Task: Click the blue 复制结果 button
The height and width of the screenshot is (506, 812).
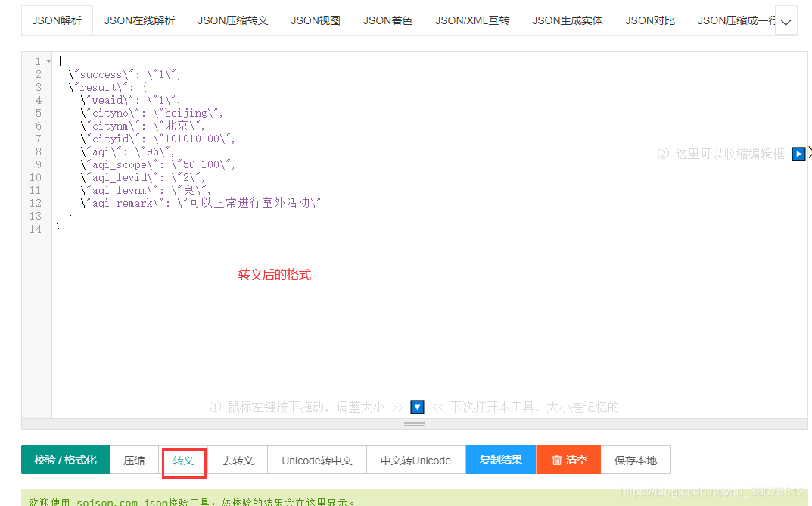Action: tap(500, 460)
